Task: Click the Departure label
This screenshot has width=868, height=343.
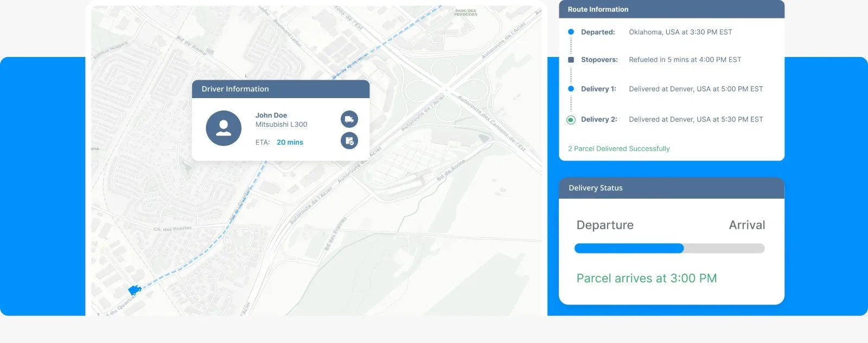Action: click(x=604, y=225)
